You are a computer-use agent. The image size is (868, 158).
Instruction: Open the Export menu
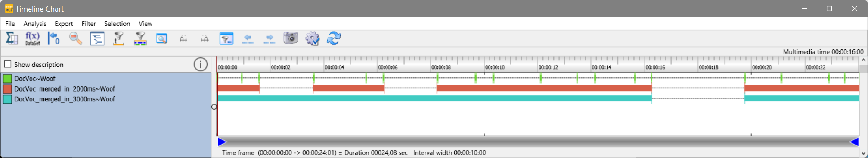pos(64,24)
